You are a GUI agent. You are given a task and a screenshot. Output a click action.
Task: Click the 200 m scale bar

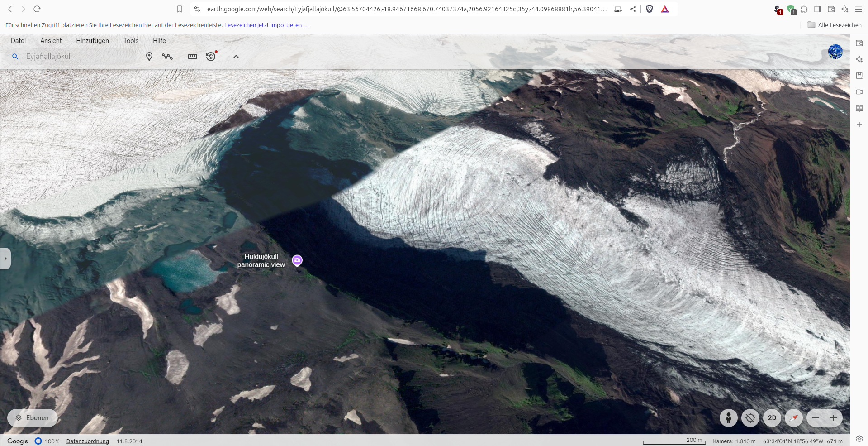pos(674,441)
